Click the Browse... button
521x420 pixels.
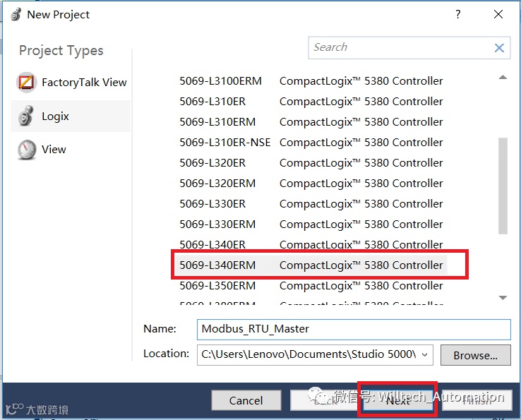pyautogui.click(x=476, y=355)
